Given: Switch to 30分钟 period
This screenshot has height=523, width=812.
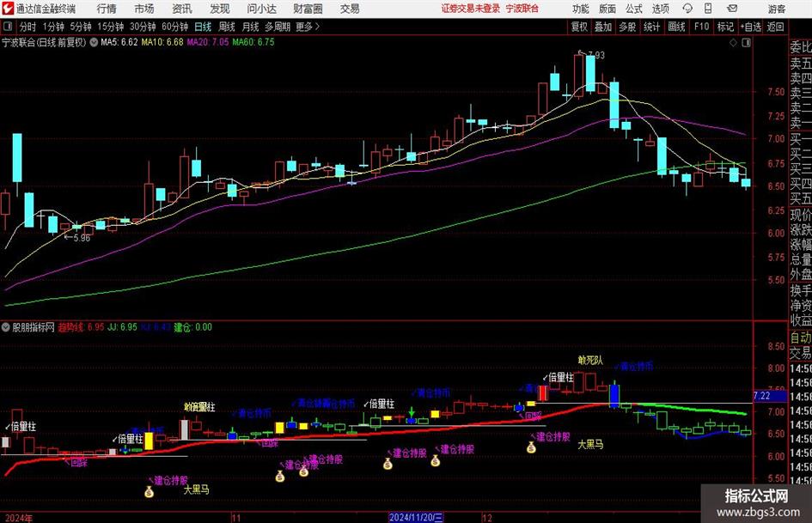Looking at the screenshot, I should click(143, 27).
